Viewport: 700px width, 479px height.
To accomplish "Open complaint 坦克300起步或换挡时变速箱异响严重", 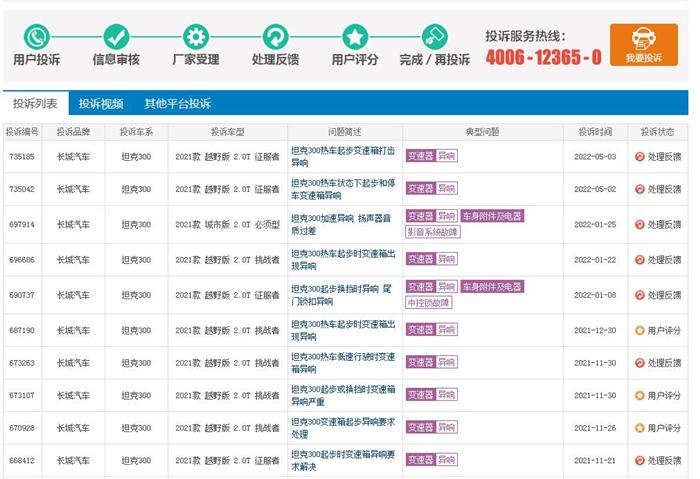I will (343, 396).
